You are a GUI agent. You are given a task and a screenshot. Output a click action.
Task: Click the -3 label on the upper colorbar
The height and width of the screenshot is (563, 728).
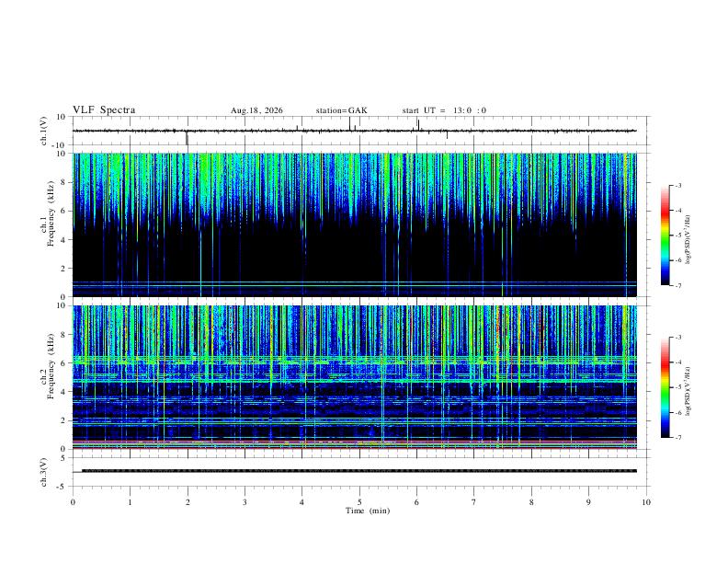pyautogui.click(x=677, y=185)
